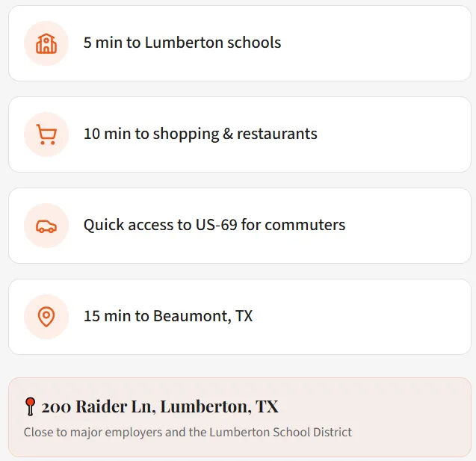
Task: Open the shopping & restaurants card
Action: (x=240, y=134)
